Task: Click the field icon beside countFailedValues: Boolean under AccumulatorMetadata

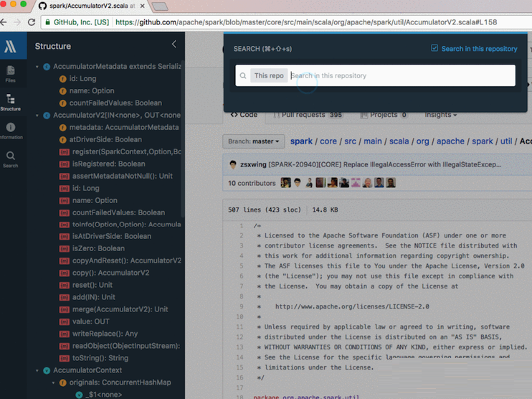Action: tap(63, 103)
